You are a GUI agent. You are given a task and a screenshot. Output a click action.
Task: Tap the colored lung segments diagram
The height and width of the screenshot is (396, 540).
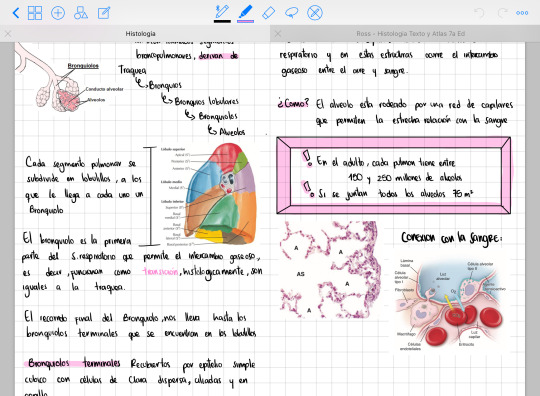point(220,194)
